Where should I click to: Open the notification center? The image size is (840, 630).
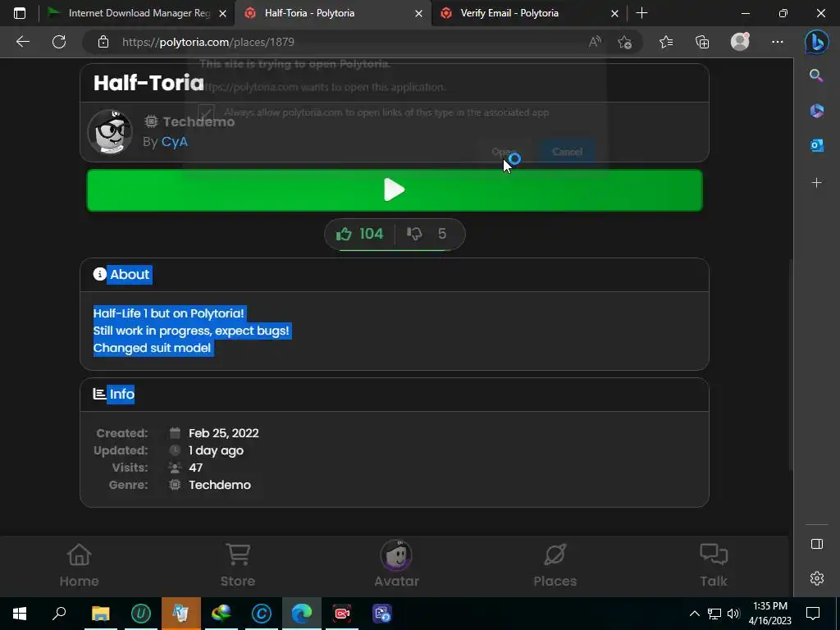pos(813,614)
